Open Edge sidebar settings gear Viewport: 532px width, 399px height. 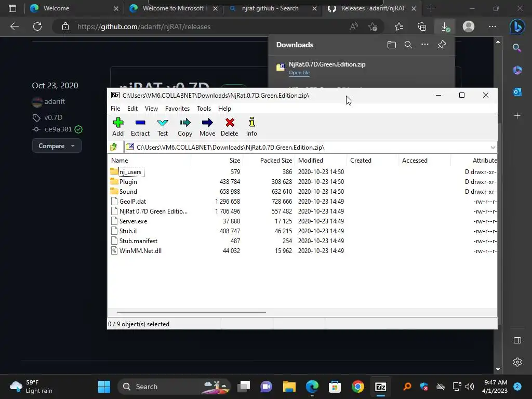point(517,362)
